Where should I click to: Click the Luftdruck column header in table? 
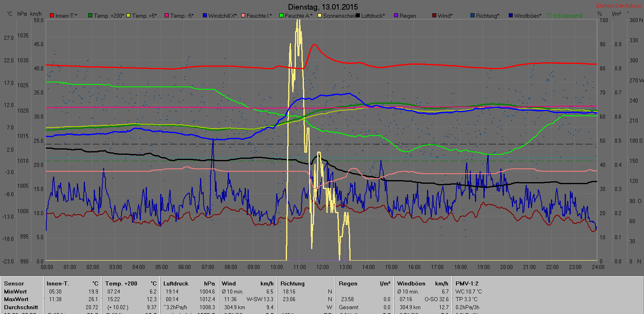[176, 283]
